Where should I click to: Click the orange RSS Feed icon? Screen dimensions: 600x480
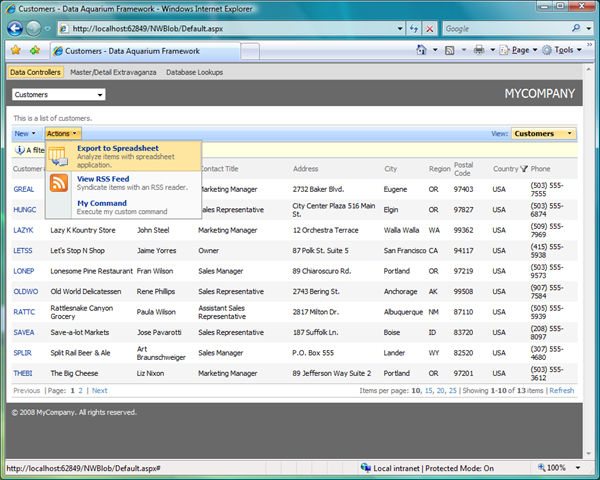(x=59, y=183)
